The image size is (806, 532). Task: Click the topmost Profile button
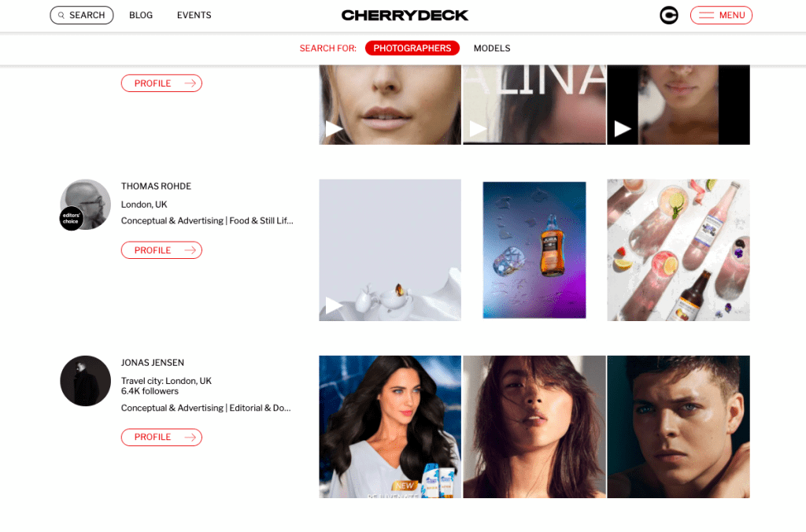(x=161, y=83)
